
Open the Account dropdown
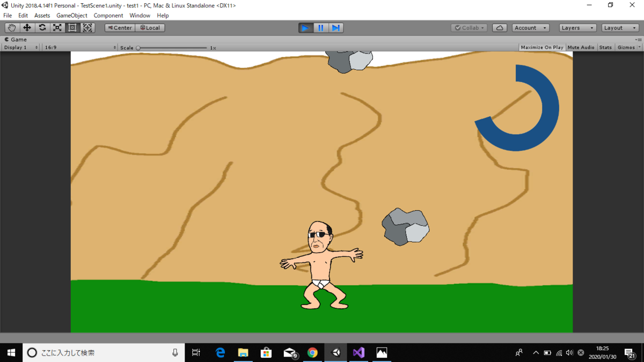530,28
